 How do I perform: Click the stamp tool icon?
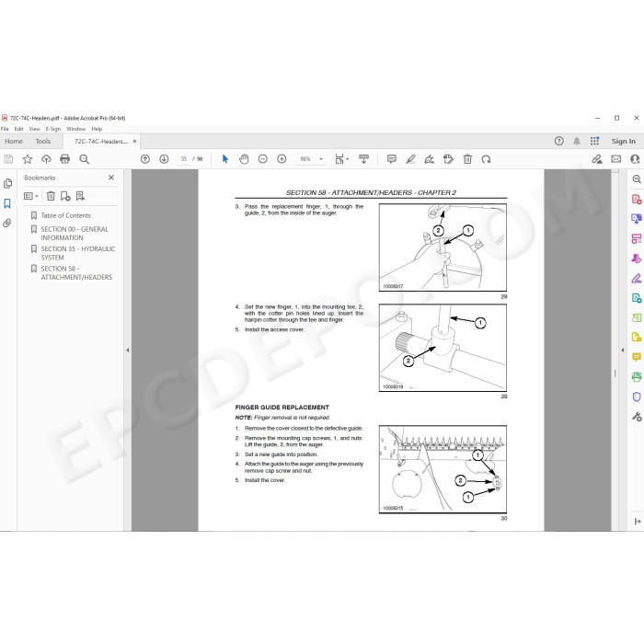pos(449,159)
